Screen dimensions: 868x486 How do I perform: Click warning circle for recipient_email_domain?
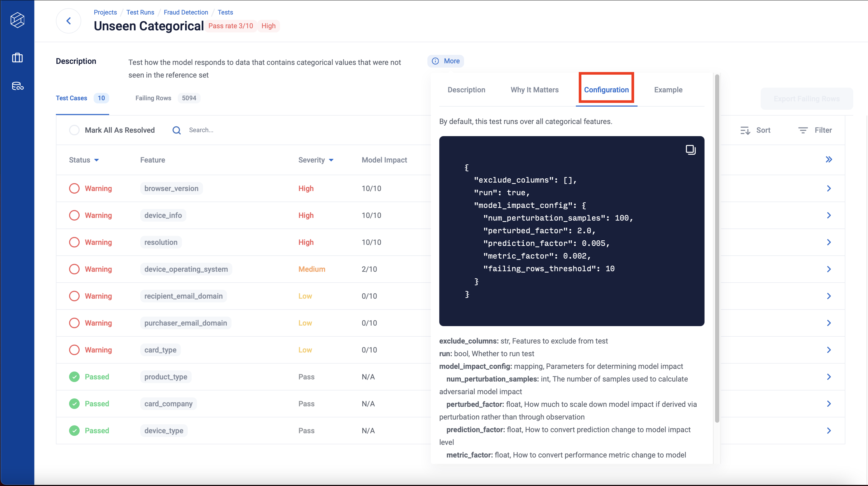click(74, 296)
